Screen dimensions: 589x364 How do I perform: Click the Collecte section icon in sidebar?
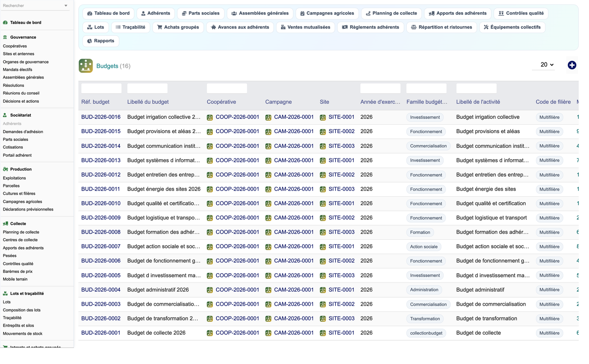point(5,224)
